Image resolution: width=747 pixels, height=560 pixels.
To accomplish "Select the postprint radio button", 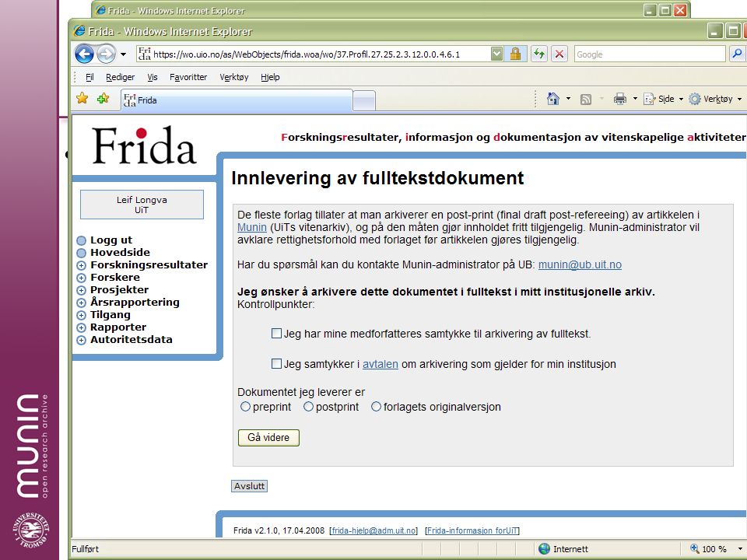I will click(x=308, y=407).
